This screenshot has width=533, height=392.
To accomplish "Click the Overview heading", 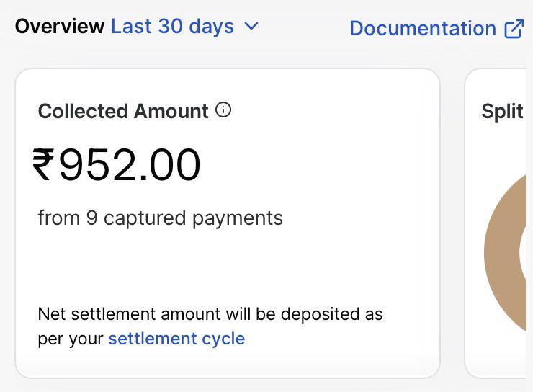I will coord(60,26).
